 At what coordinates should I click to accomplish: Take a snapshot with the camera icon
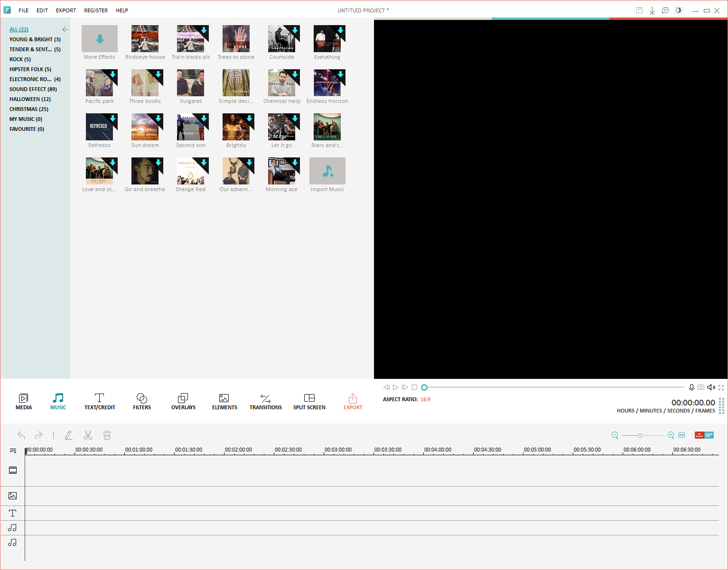pyautogui.click(x=701, y=387)
